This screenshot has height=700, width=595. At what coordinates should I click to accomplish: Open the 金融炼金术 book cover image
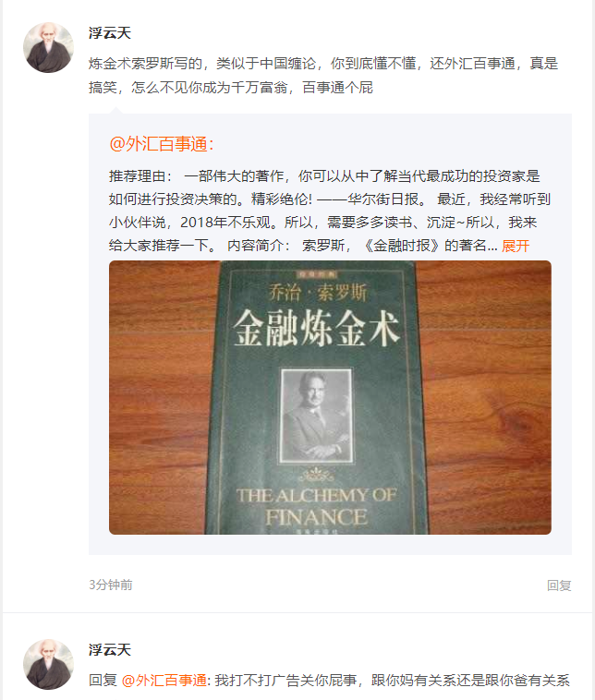(x=330, y=397)
